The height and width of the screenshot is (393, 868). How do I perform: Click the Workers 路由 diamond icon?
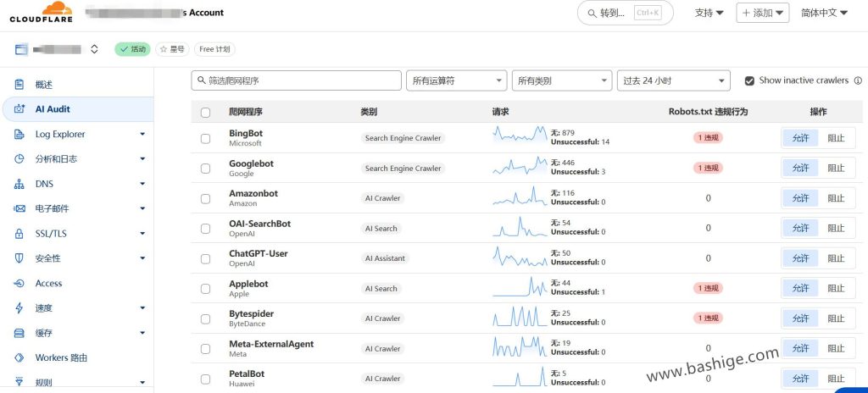19,357
